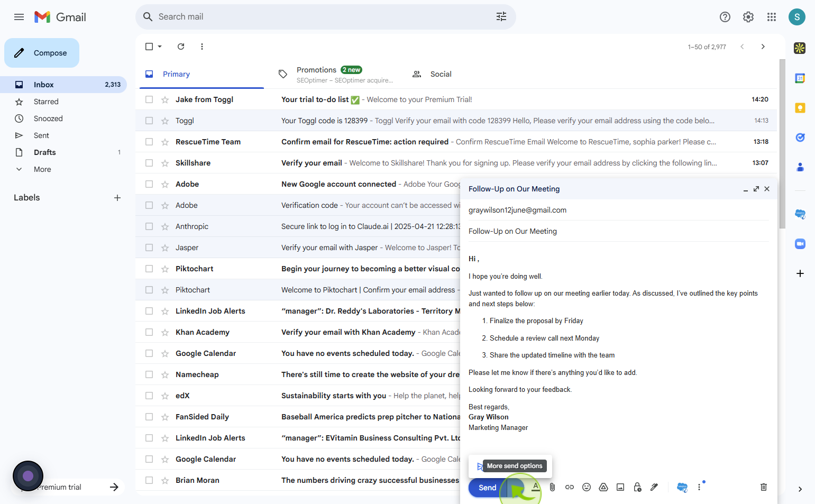Click the compose subject line field
The height and width of the screenshot is (504, 815).
(x=618, y=231)
